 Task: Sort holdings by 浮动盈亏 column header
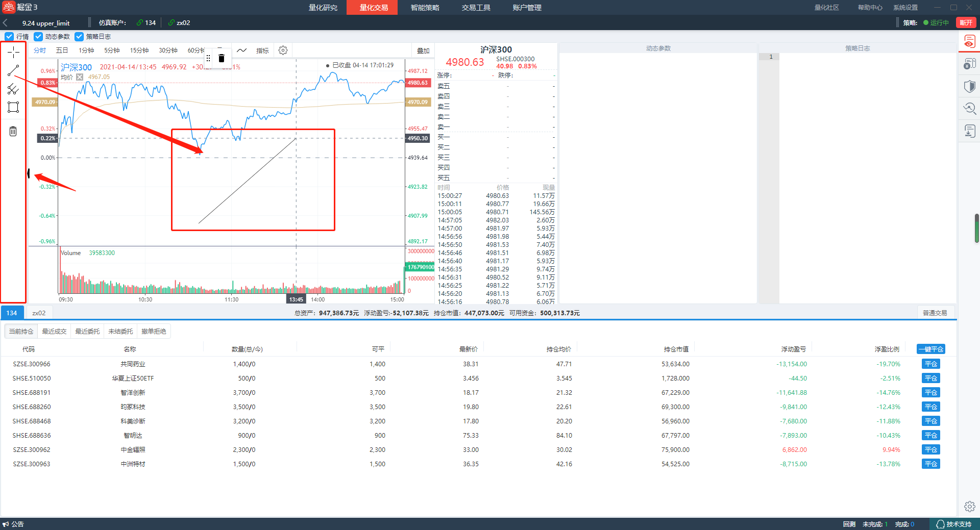tap(794, 349)
